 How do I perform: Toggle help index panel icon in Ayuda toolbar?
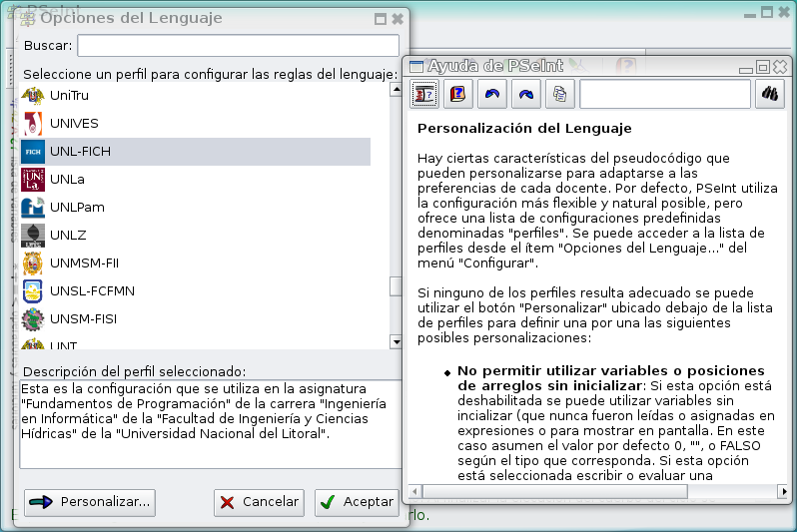[x=424, y=94]
